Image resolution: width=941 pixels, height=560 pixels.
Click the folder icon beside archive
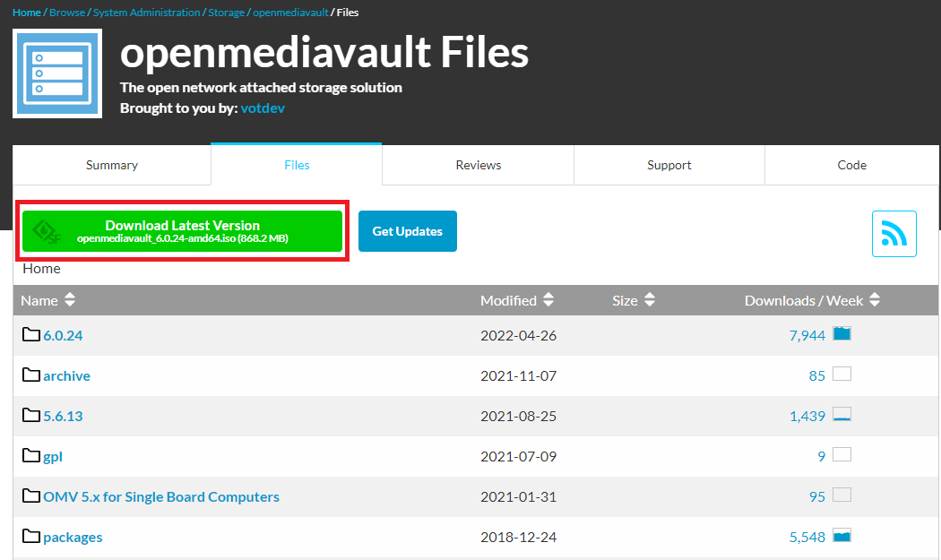31,375
